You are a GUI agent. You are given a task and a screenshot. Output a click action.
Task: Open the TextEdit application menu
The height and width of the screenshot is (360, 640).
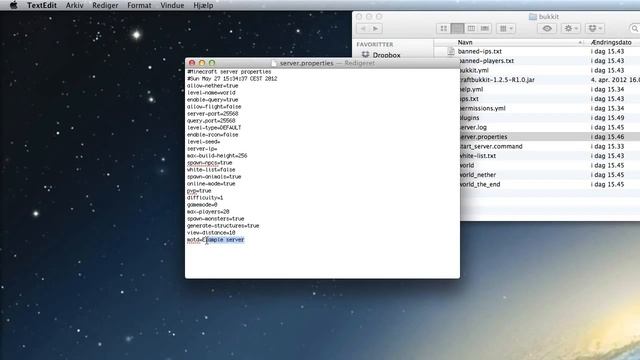point(42,5)
